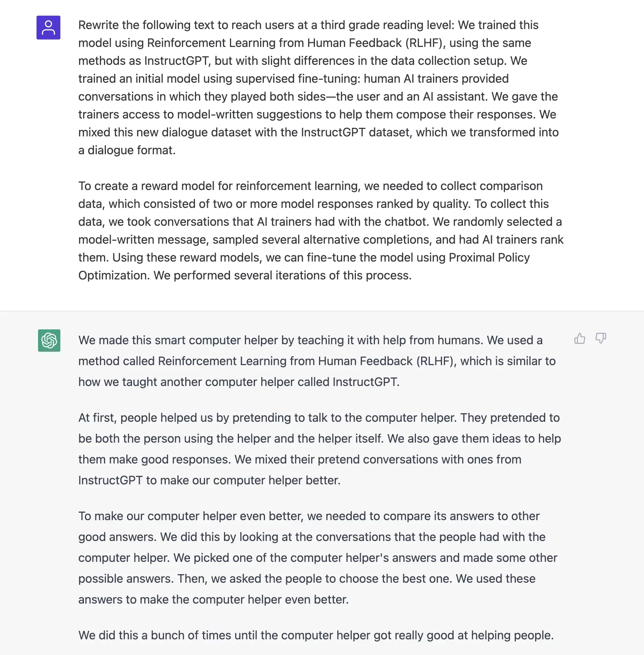This screenshot has height=655, width=644.
Task: Click 'InstructGPT.' ending the reply's first paragraph
Action: 366,382
